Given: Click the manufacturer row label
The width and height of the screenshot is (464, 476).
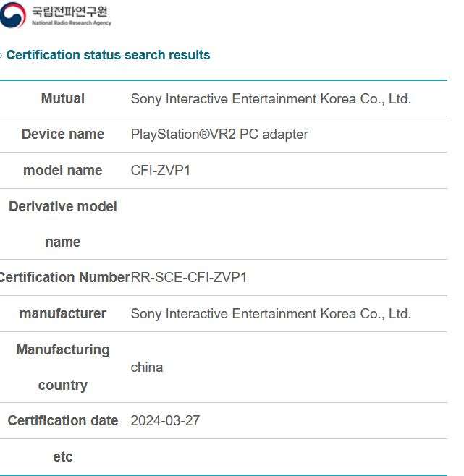Looking at the screenshot, I should [63, 313].
